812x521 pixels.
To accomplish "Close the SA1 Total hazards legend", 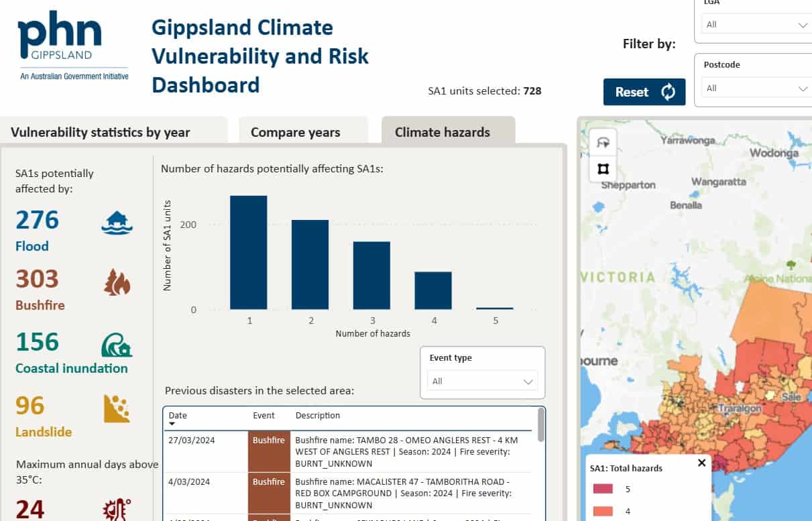I will click(701, 463).
